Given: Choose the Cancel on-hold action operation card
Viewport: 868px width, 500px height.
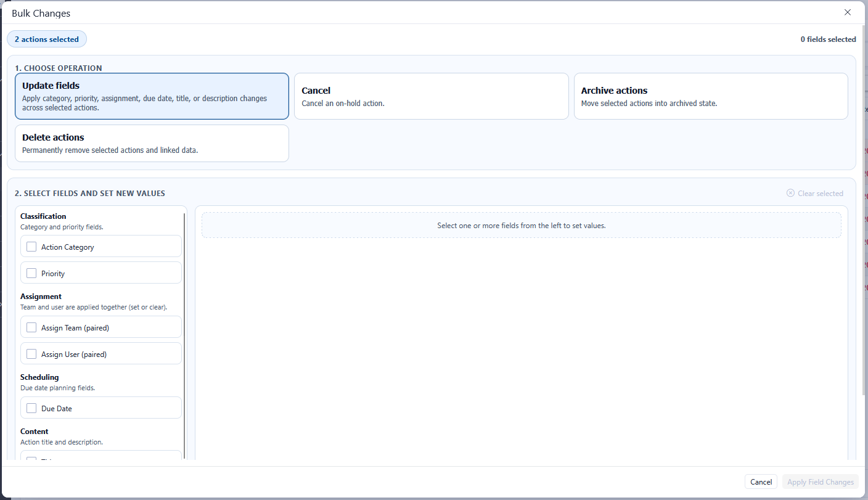Looking at the screenshot, I should tap(431, 96).
